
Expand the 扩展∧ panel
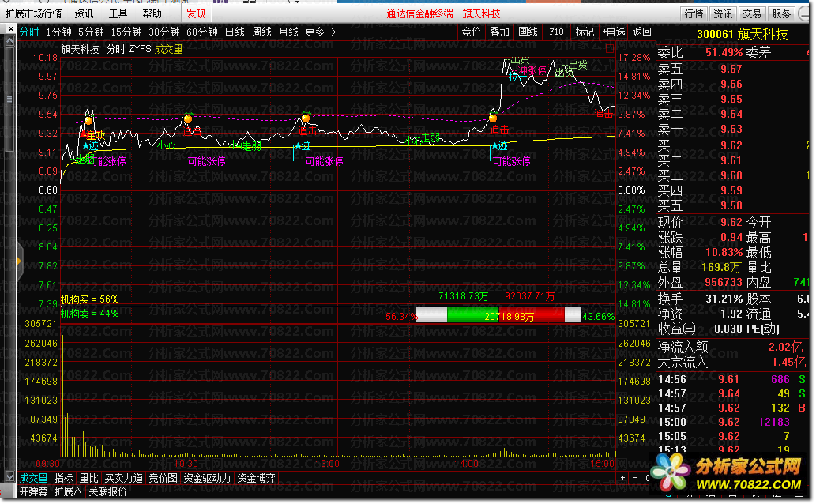coord(68,491)
